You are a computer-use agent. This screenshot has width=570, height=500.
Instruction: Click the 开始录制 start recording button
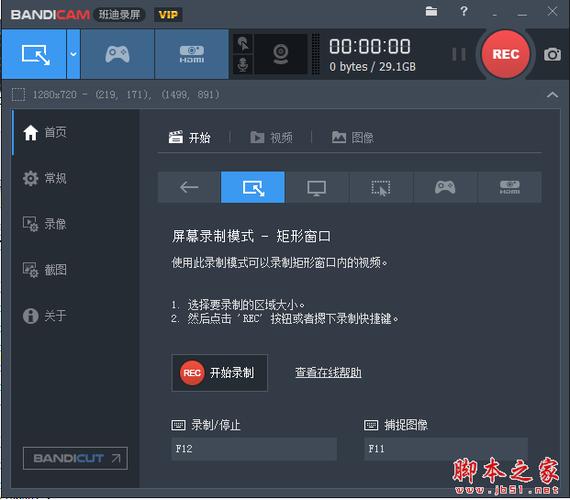pyautogui.click(x=220, y=373)
